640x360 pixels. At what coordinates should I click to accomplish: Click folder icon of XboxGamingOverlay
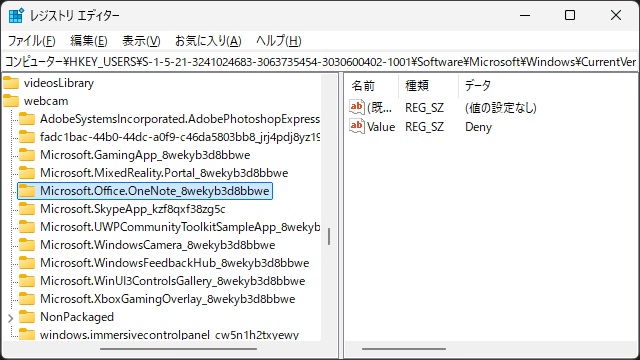tap(27, 298)
